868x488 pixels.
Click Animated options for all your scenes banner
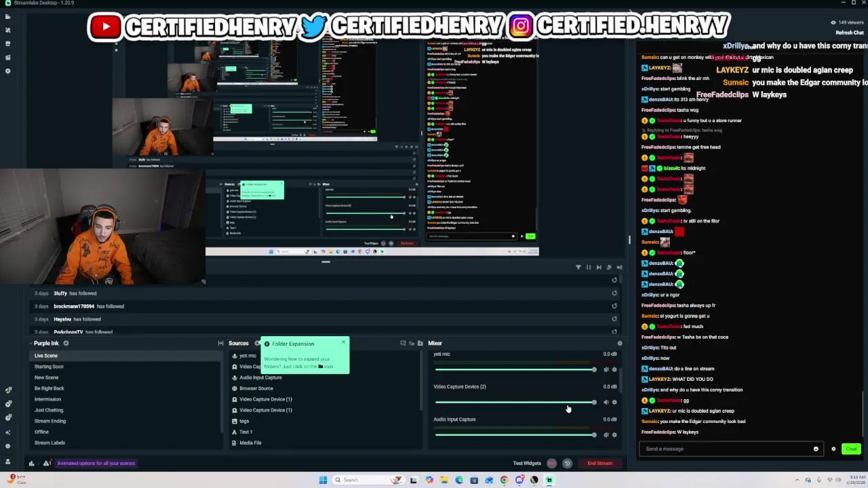coord(96,464)
